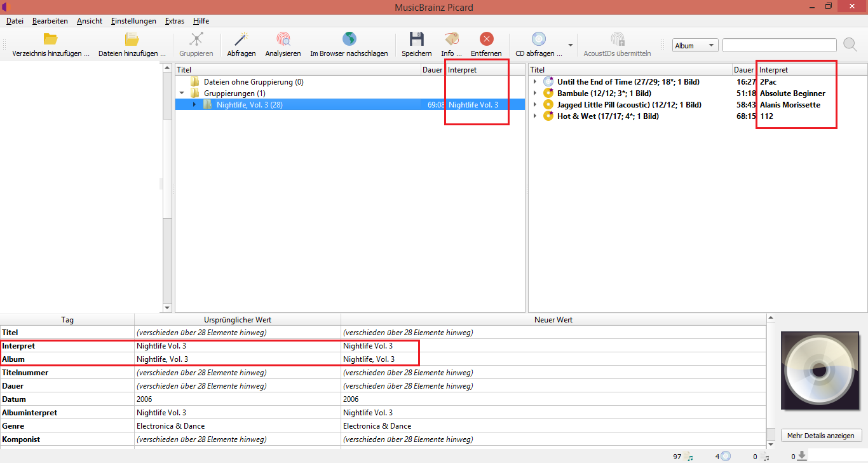The image size is (868, 463).
Task: Click Neuer Wert column header
Action: pos(553,320)
